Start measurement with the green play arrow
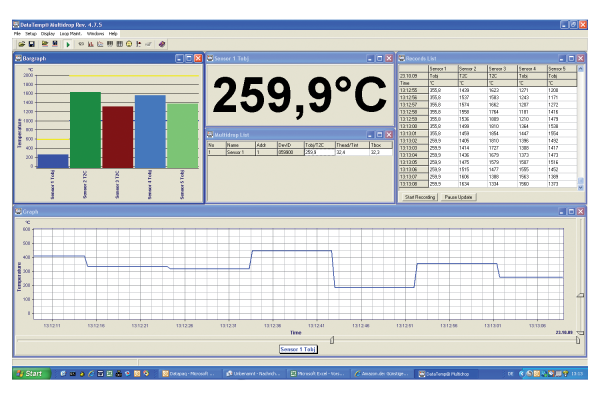This screenshot has width=600, height=400. point(68,44)
